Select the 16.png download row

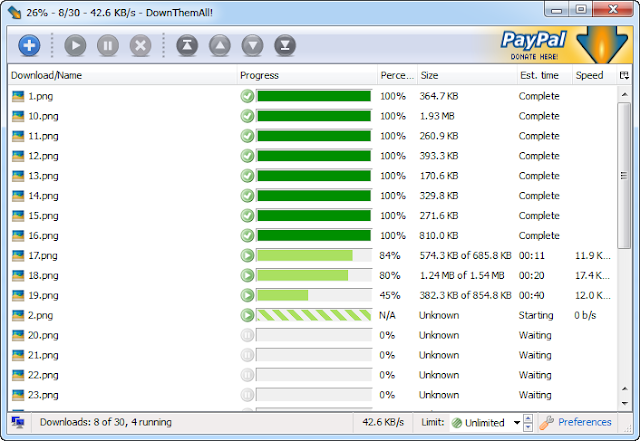(x=311, y=236)
